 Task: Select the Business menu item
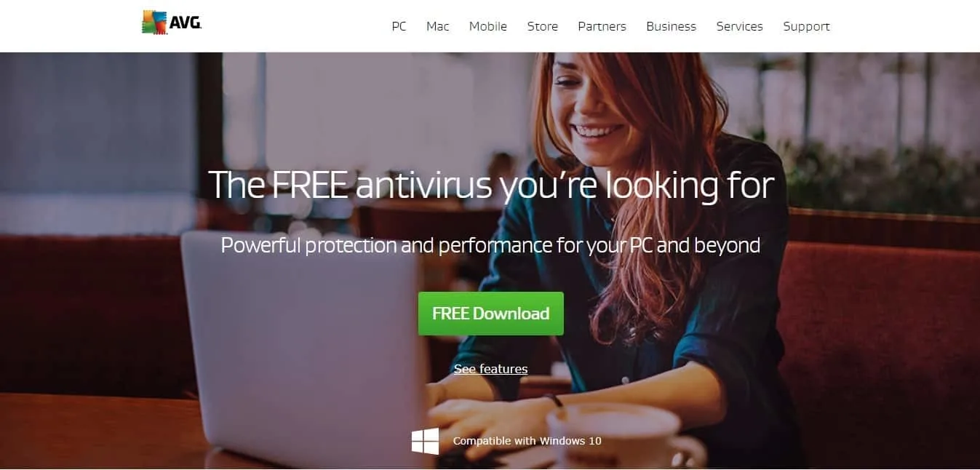(x=671, y=26)
